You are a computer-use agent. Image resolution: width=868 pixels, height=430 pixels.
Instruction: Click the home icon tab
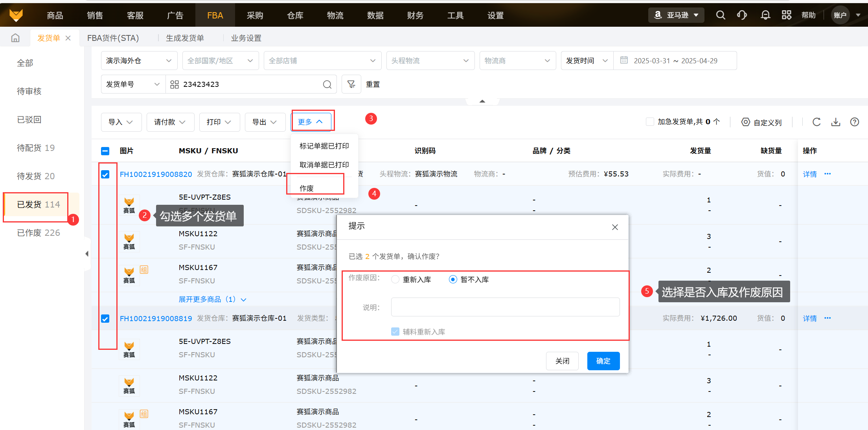(x=15, y=38)
